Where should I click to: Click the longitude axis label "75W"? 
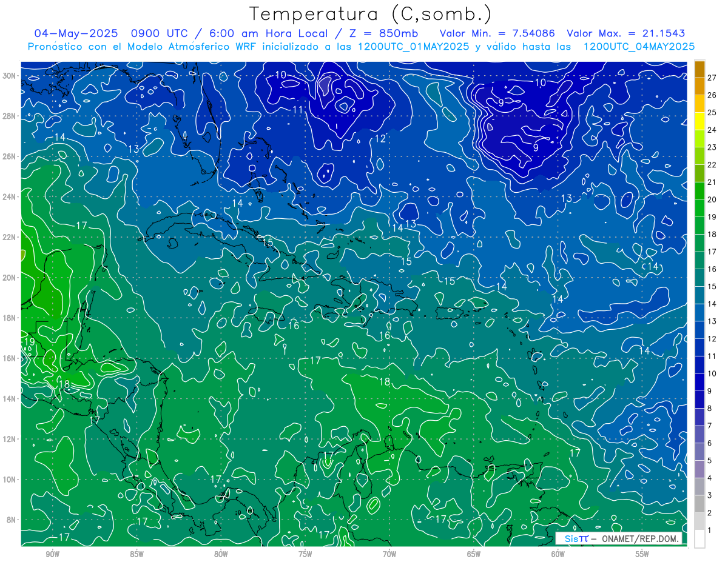click(305, 554)
